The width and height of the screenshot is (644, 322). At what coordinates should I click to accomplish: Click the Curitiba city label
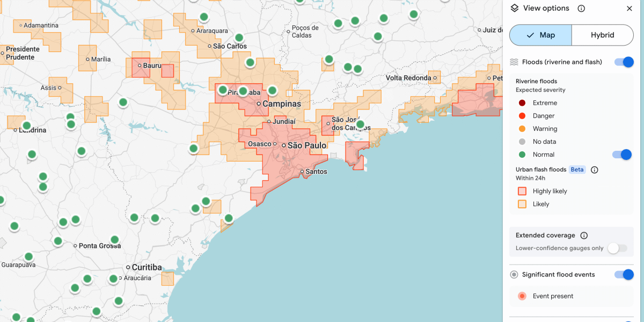147,267
